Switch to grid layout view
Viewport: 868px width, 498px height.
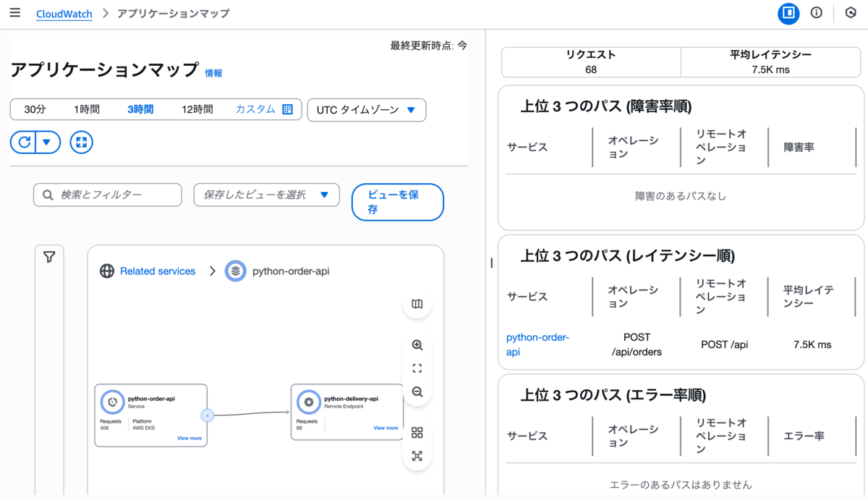[417, 433]
